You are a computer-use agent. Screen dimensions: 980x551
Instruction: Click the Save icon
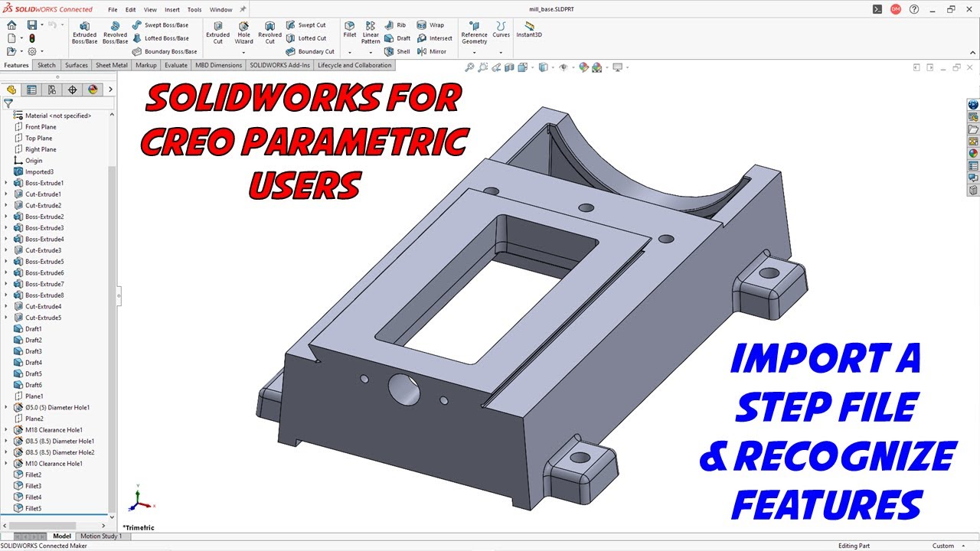click(x=31, y=24)
